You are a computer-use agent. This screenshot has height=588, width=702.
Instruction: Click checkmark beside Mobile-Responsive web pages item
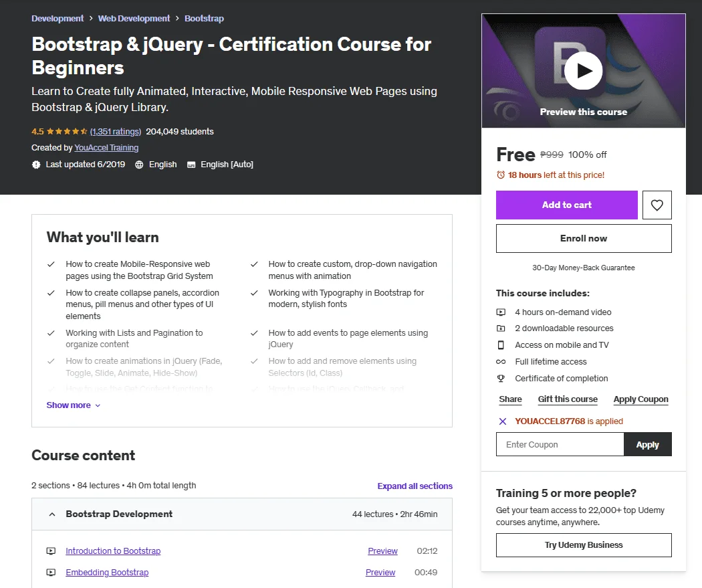tap(51, 264)
